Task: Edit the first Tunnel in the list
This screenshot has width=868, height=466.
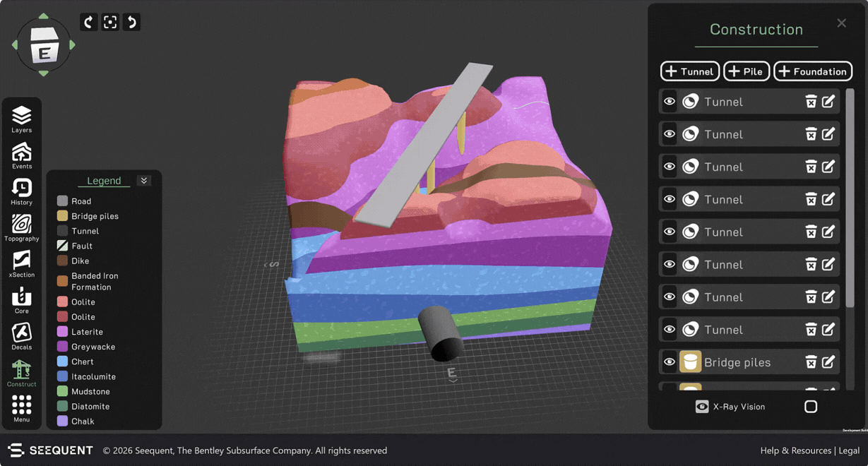Action: (828, 102)
